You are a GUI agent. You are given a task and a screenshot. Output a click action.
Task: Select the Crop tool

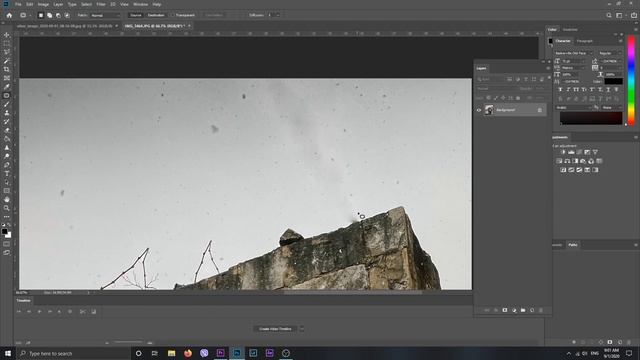point(7,69)
